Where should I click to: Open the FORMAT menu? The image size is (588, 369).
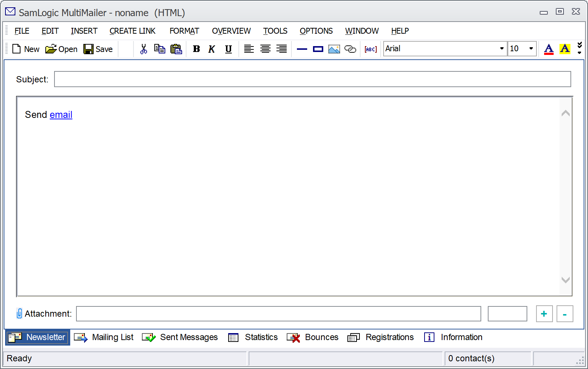[184, 31]
